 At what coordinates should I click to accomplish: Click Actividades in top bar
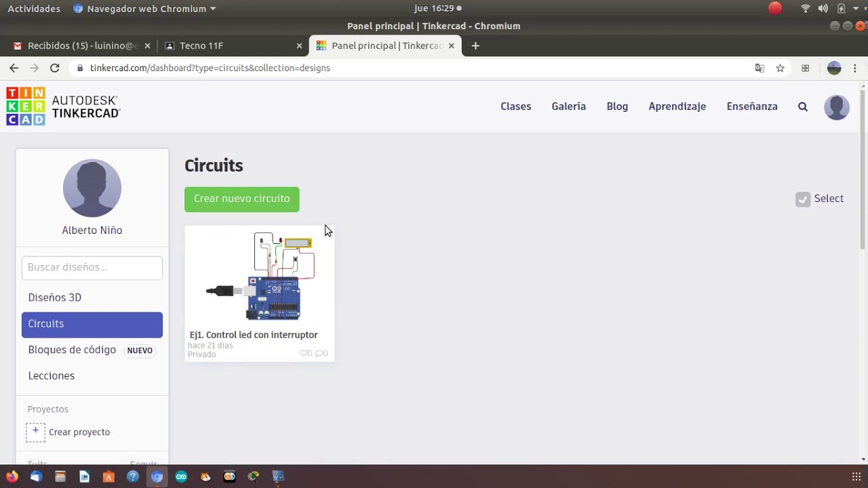[x=34, y=8]
